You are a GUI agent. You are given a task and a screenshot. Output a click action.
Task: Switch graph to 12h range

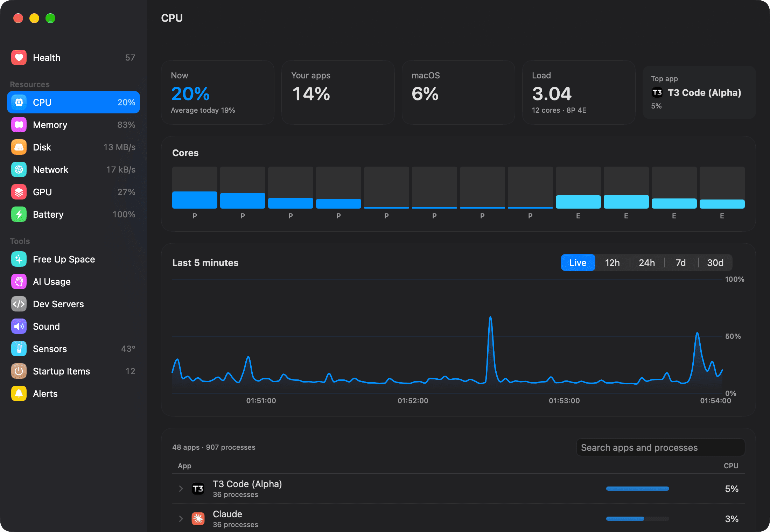coord(612,262)
